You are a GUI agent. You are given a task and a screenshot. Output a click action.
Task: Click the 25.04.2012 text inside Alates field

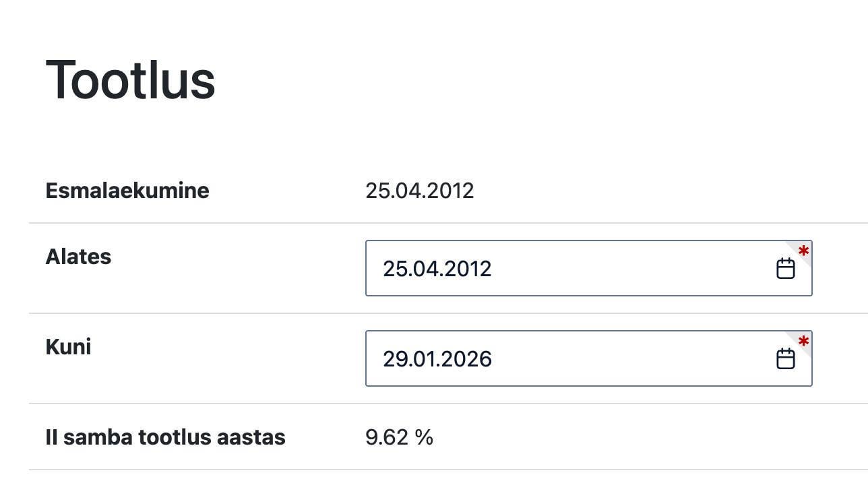click(x=437, y=269)
